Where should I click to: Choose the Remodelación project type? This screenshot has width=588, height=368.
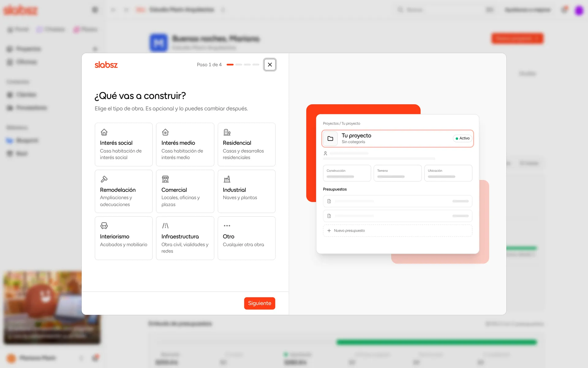tap(123, 191)
